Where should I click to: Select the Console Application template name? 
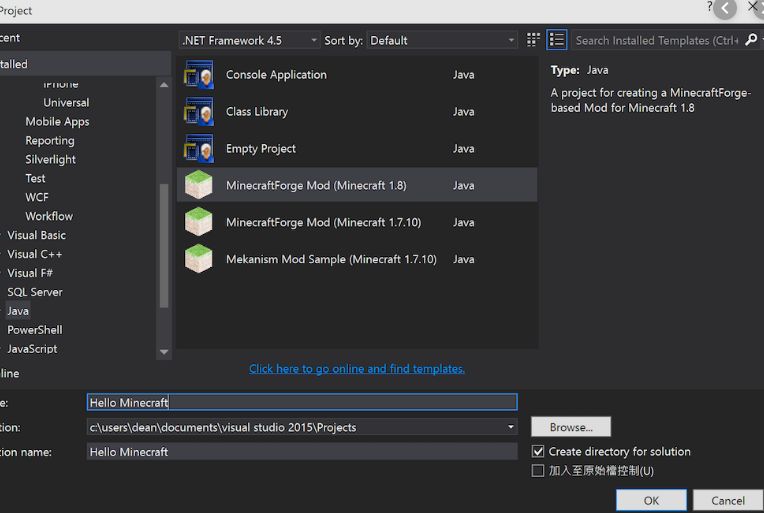276,75
